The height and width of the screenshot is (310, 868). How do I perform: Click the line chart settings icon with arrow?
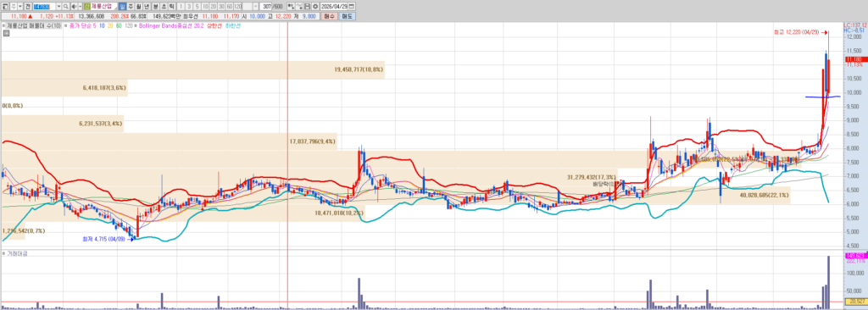(x=299, y=6)
